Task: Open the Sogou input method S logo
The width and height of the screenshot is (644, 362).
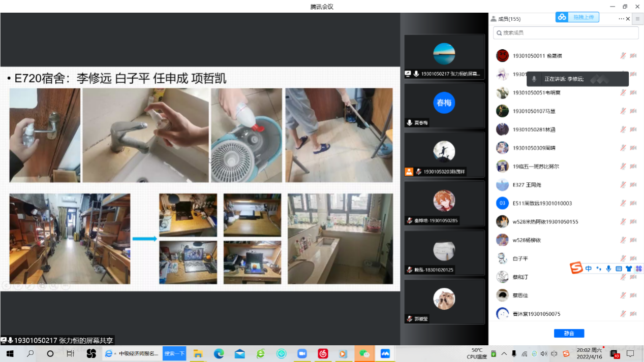Action: pyautogui.click(x=576, y=268)
